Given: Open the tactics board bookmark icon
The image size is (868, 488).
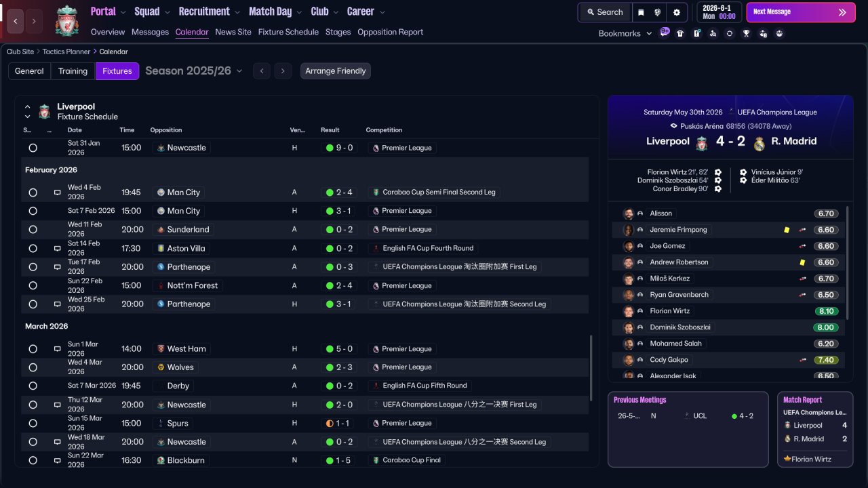Looking at the screenshot, I should click(x=696, y=33).
